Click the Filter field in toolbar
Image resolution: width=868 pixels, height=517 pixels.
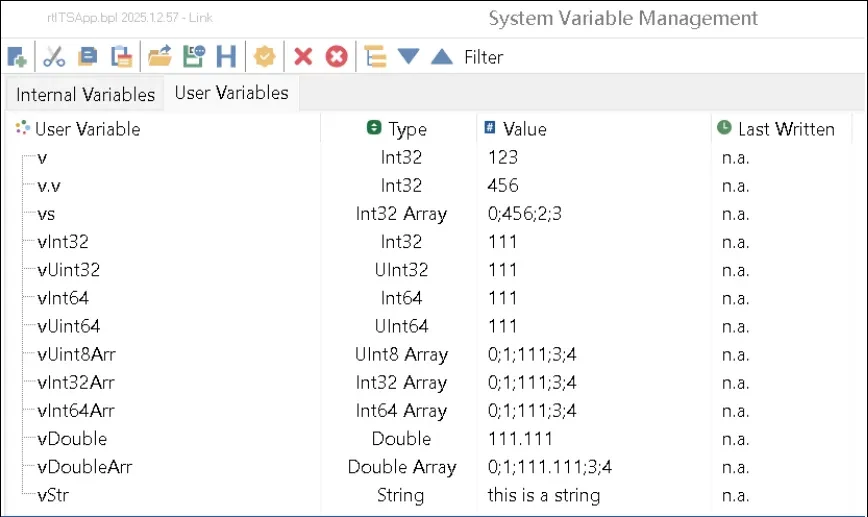coord(484,58)
